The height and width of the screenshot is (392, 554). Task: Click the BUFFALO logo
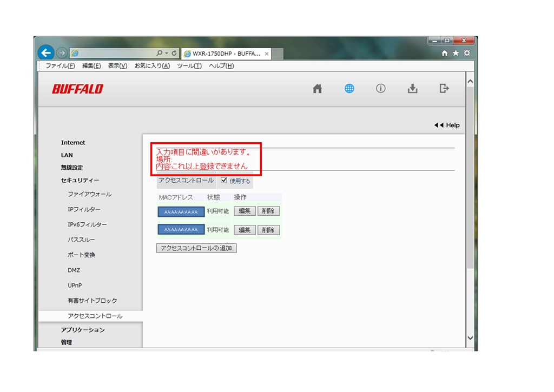(78, 89)
